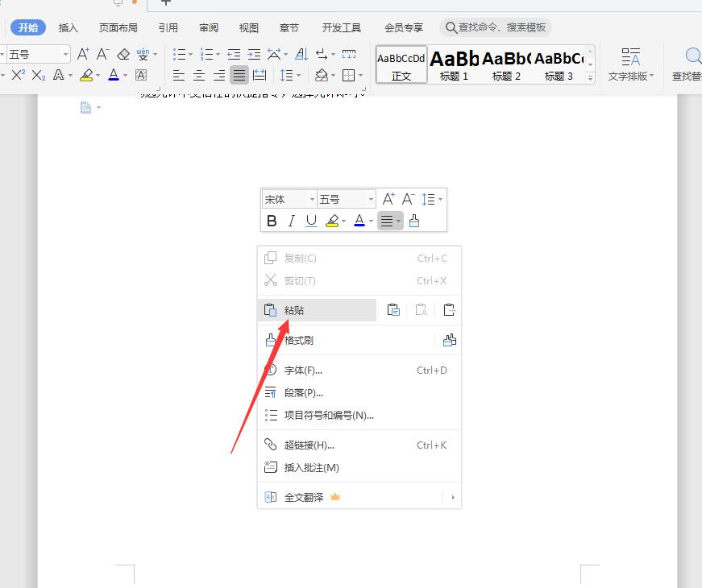This screenshot has height=588, width=702.
Task: Open mini toolbar highlight color dropdown arrow
Action: pyautogui.click(x=344, y=221)
